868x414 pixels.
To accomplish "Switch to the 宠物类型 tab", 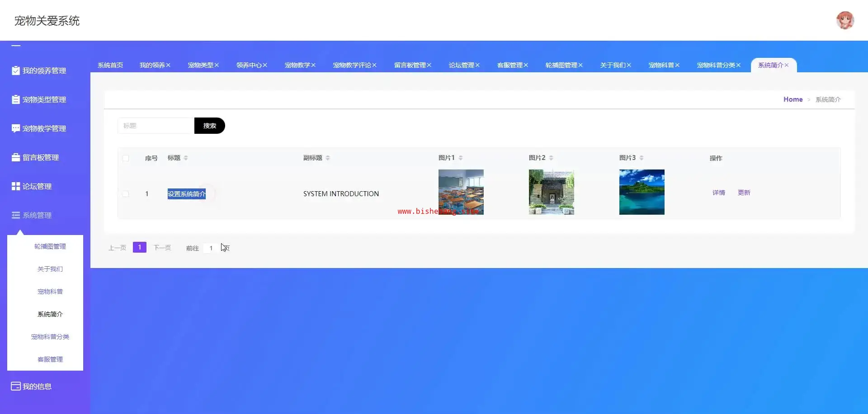I will pyautogui.click(x=201, y=65).
